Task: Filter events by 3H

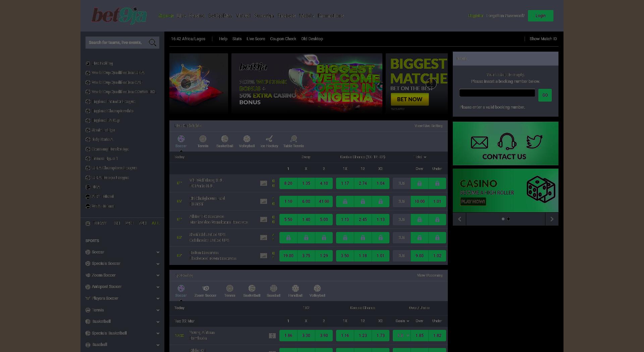Action: [117, 223]
